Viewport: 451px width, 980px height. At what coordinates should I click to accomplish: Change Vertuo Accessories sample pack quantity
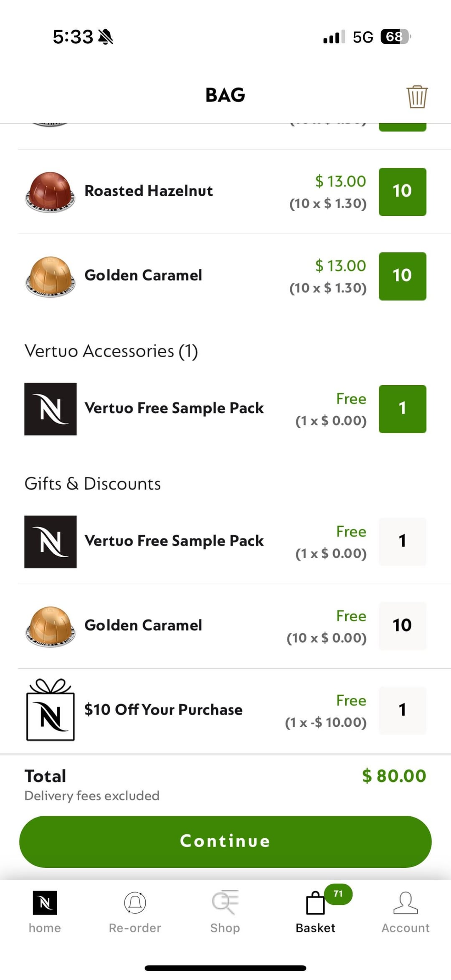(402, 409)
